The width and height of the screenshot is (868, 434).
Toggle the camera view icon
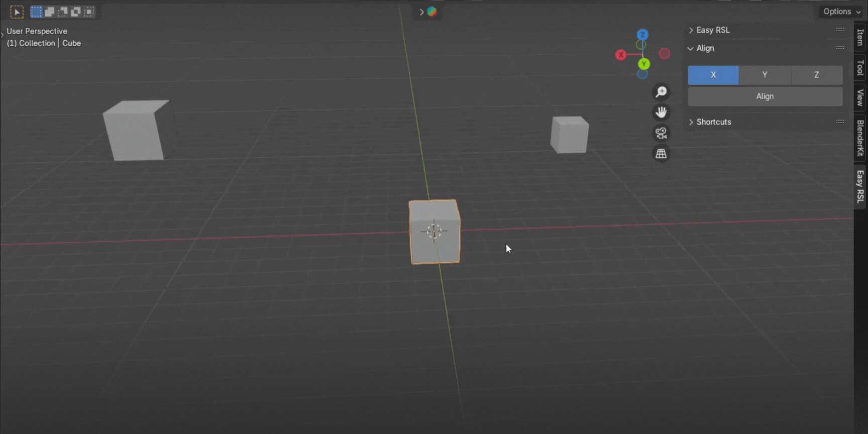point(661,133)
